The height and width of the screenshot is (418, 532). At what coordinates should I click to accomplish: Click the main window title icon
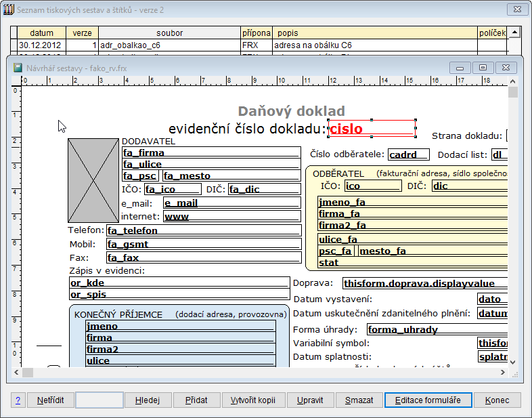tap(9, 10)
